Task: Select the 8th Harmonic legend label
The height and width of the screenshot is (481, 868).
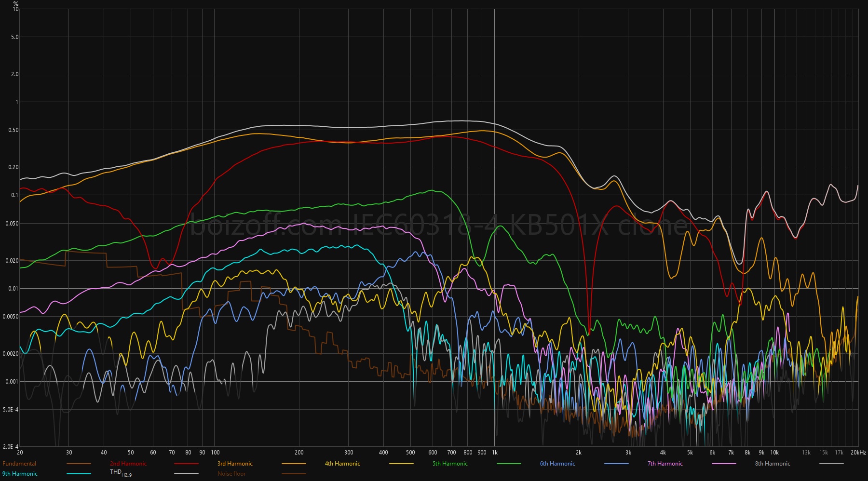Action: point(773,464)
